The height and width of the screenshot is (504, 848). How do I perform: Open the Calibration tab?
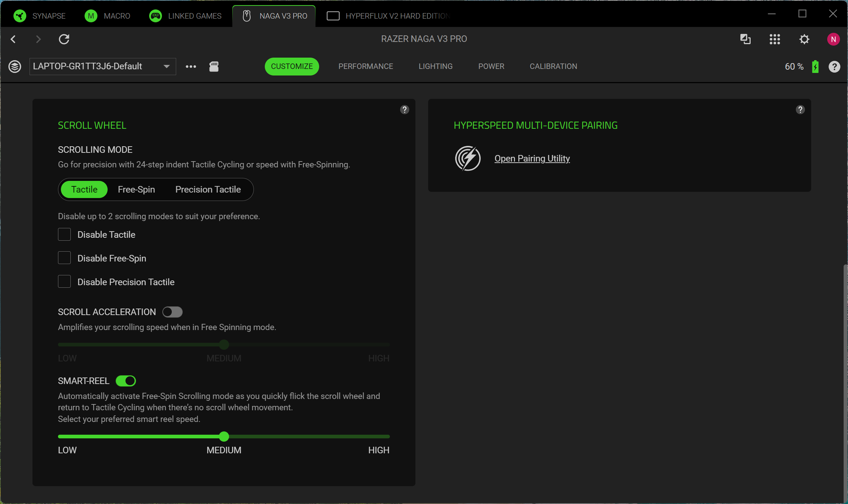553,67
